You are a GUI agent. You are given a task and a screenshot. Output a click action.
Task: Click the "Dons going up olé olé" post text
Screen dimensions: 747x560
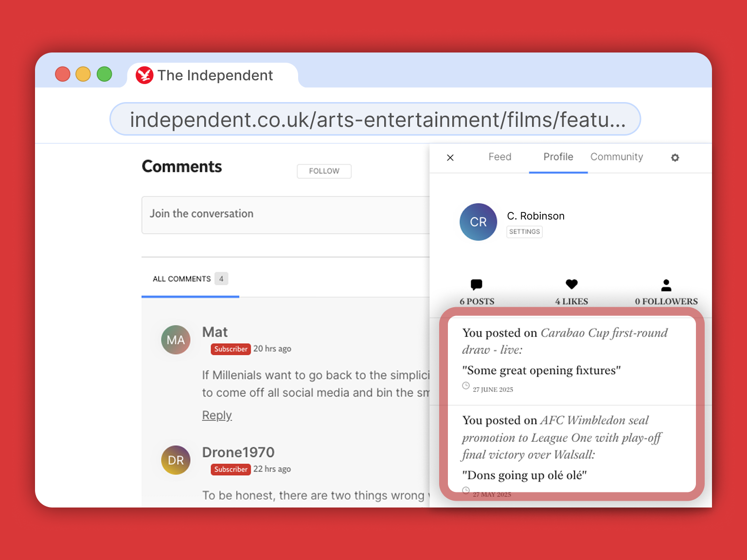coord(525,475)
